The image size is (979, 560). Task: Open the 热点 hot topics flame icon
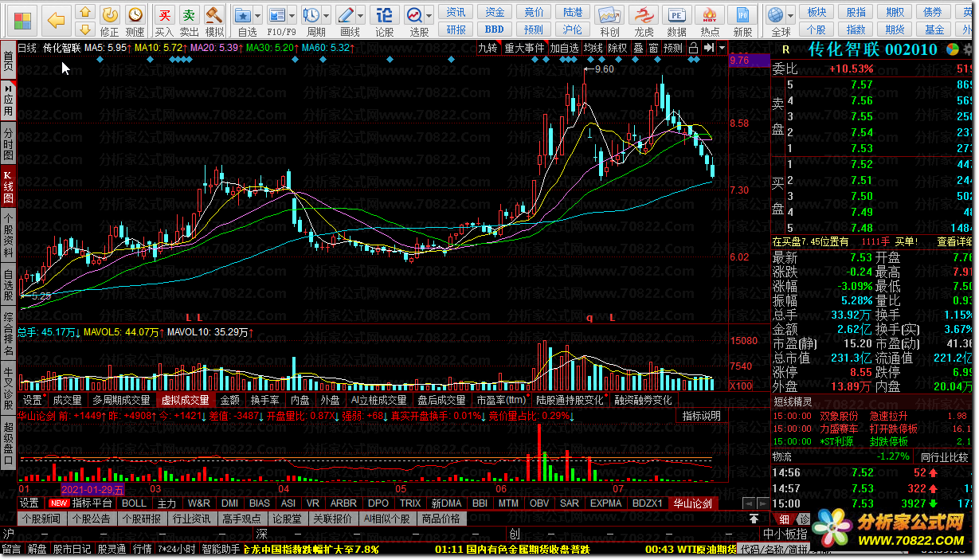coord(710,14)
